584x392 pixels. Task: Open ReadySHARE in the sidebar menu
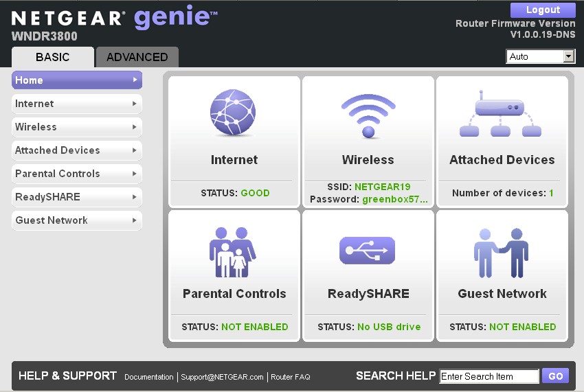click(x=77, y=197)
